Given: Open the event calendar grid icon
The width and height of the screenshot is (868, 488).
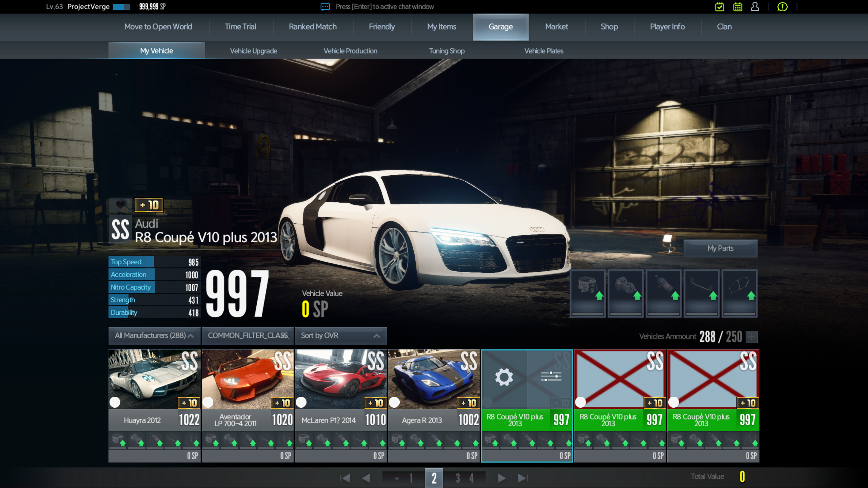Looking at the screenshot, I should click(737, 7).
